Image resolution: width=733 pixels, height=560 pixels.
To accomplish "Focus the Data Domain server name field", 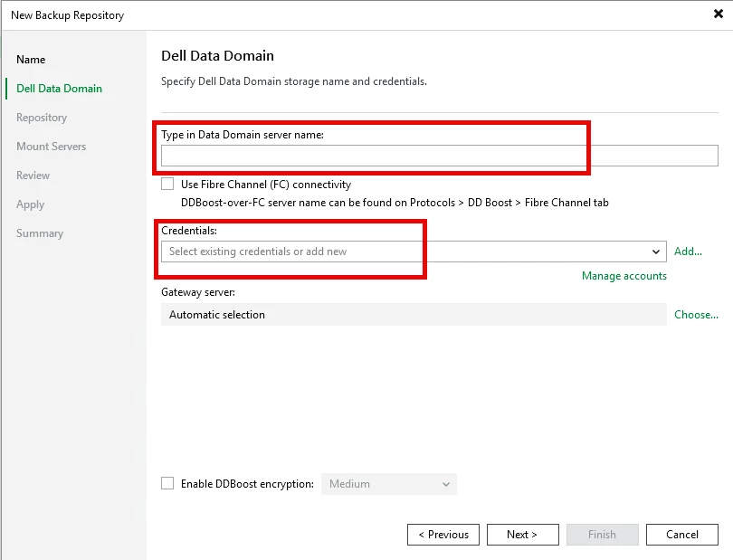I will point(440,156).
